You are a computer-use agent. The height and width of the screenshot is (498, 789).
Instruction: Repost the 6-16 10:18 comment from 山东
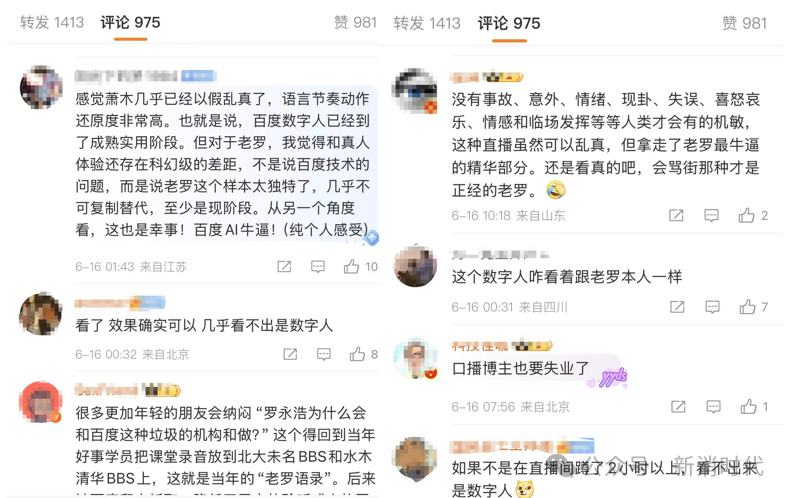click(x=676, y=216)
